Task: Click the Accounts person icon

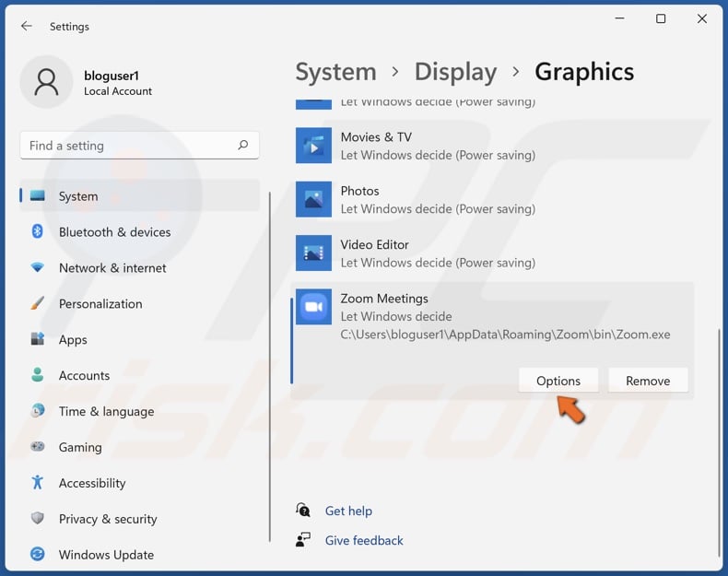Action: [37, 374]
